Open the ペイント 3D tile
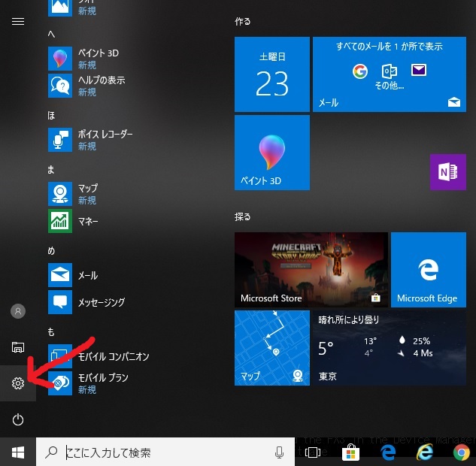Viewport: 476px width, 466px height. tap(272, 153)
